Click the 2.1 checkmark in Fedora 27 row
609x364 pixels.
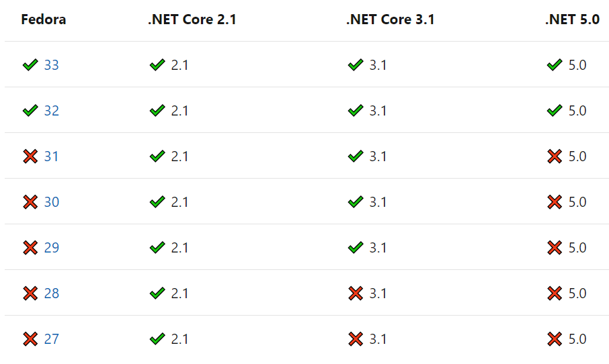[157, 338]
